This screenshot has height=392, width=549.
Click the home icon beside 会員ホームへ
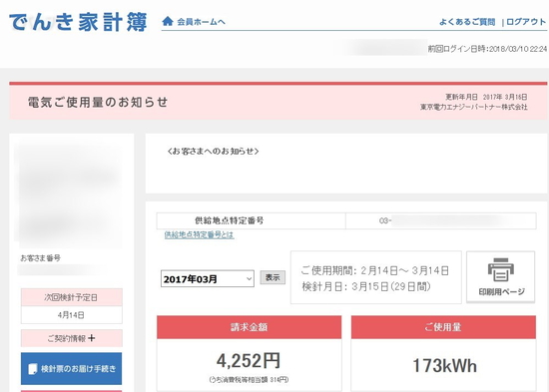pos(168,21)
